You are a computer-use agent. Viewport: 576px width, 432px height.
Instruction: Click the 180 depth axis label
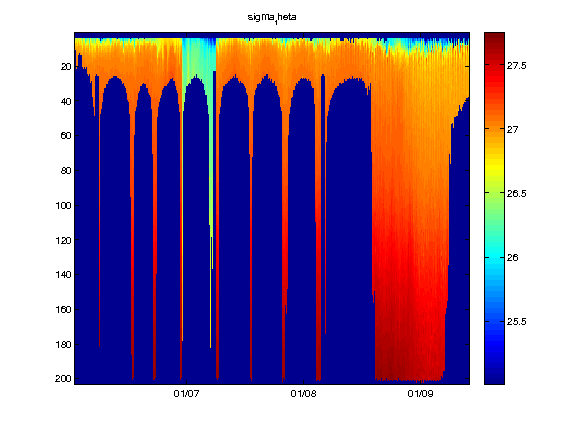click(x=63, y=345)
